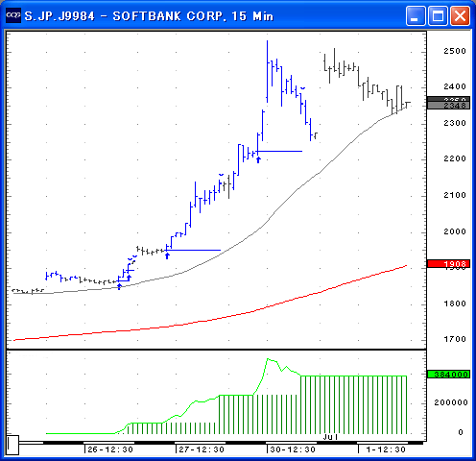The width and height of the screenshot is (476, 461).
Task: Maximize the Softbank chart window
Action: [438, 15]
